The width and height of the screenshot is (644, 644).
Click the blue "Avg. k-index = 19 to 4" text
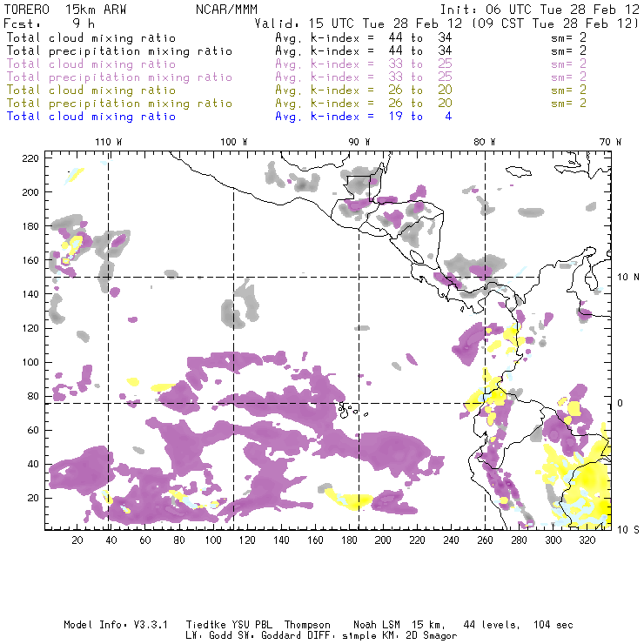[364, 117]
